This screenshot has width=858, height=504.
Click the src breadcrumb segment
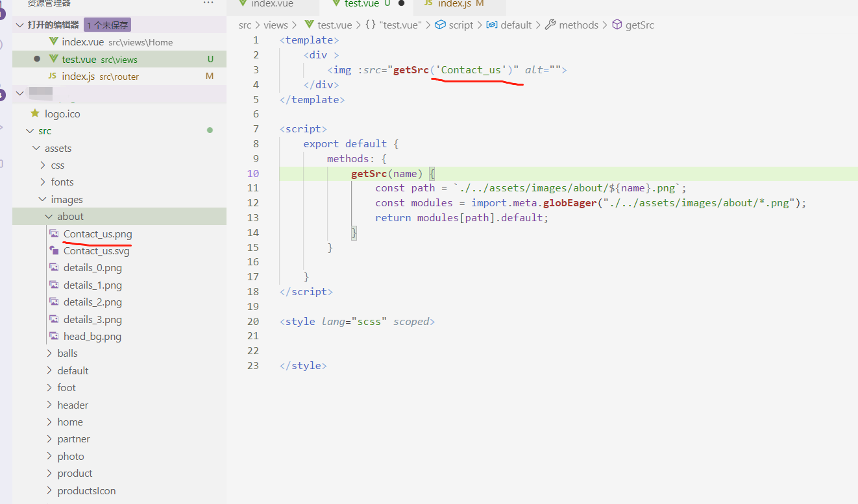[245, 25]
